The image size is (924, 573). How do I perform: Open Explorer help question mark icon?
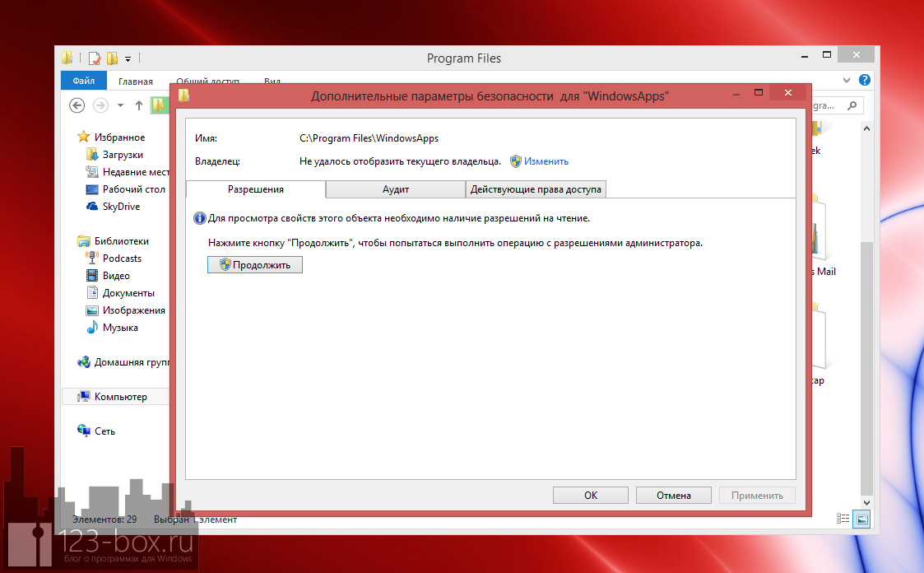[865, 80]
